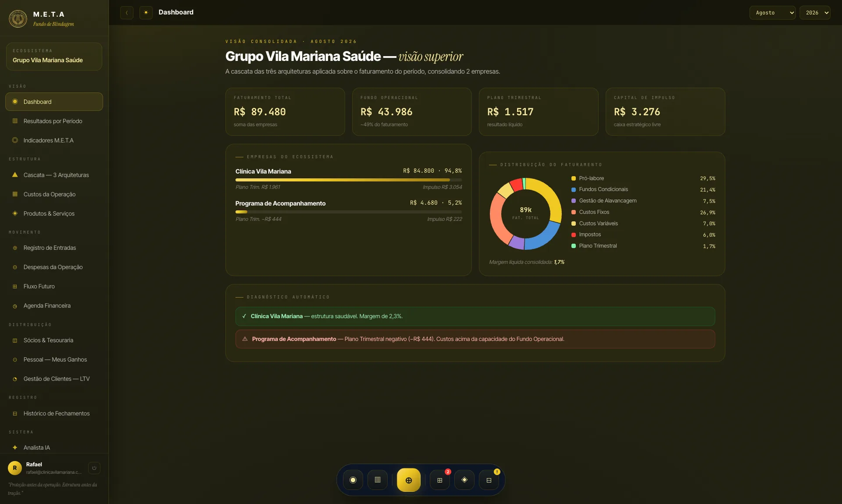842x504 pixels.
Task: Open Resultados por Período
Action: [54, 121]
